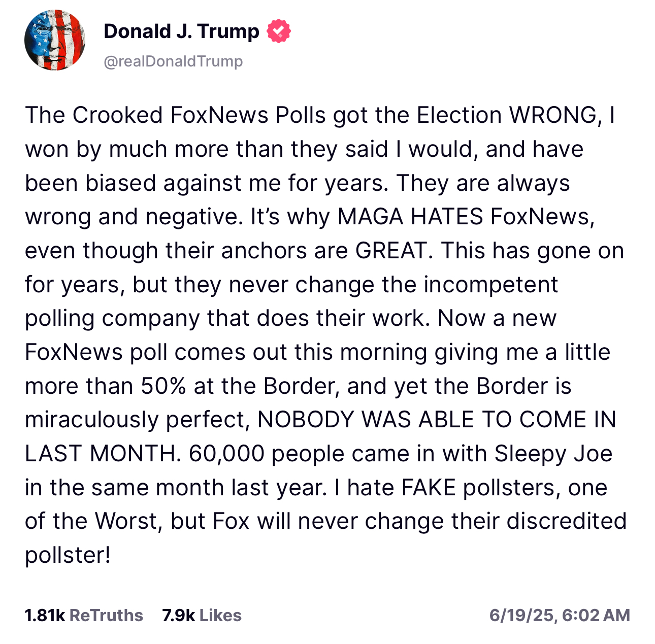655x644 pixels.
Task: Open Donald J. Trump's profile avatar
Action: tap(55, 40)
